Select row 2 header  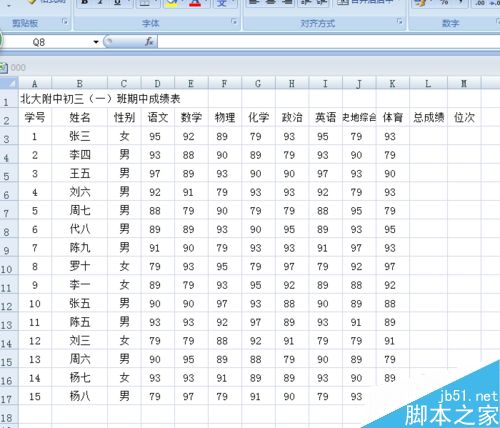[x=9, y=117]
